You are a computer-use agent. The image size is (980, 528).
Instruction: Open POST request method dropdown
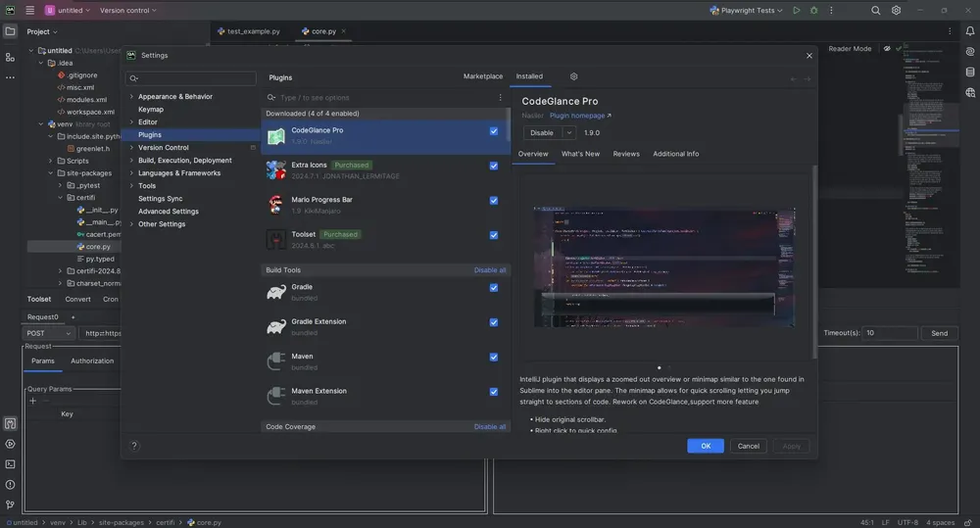(48, 333)
